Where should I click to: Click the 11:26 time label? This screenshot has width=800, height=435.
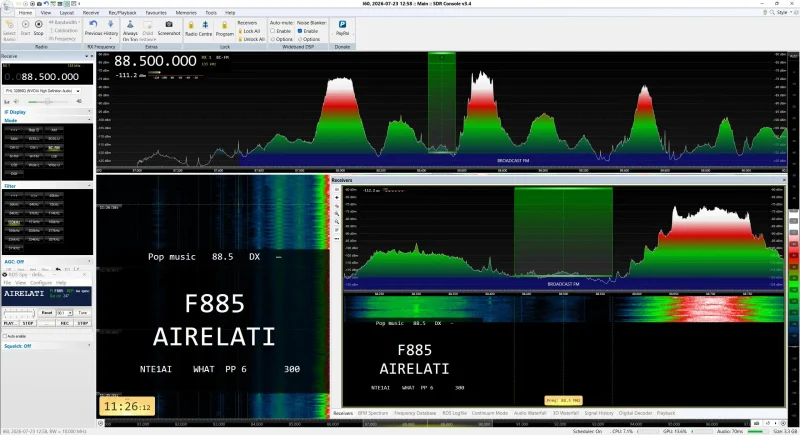pyautogui.click(x=127, y=406)
